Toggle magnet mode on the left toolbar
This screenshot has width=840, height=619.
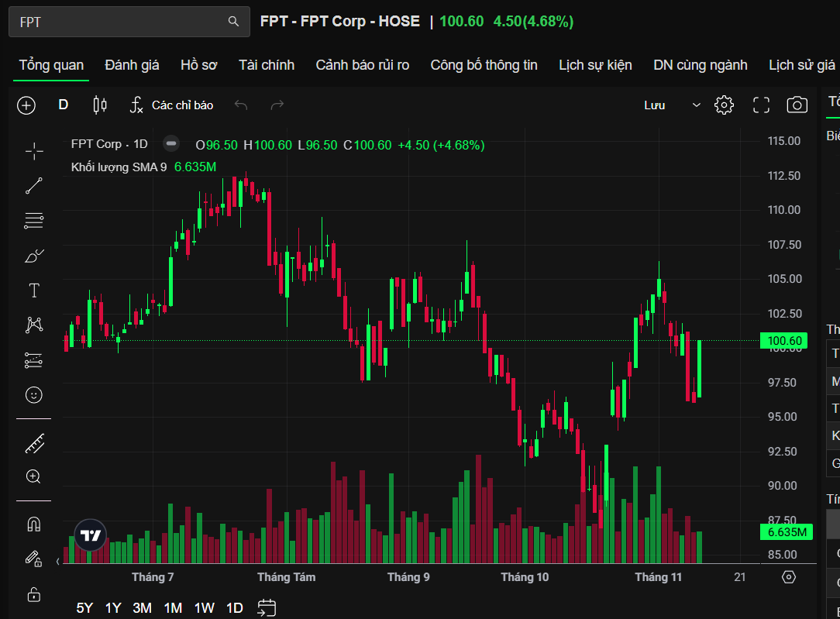[33, 524]
